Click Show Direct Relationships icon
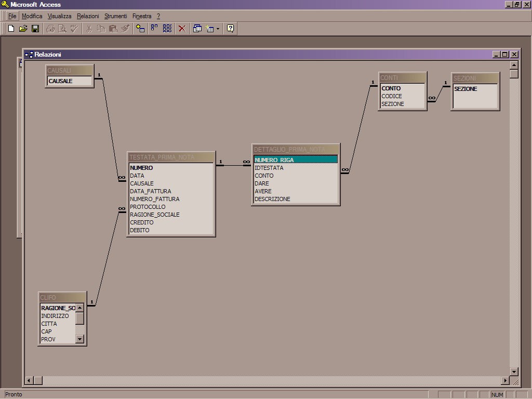The image size is (532, 399). [154, 29]
